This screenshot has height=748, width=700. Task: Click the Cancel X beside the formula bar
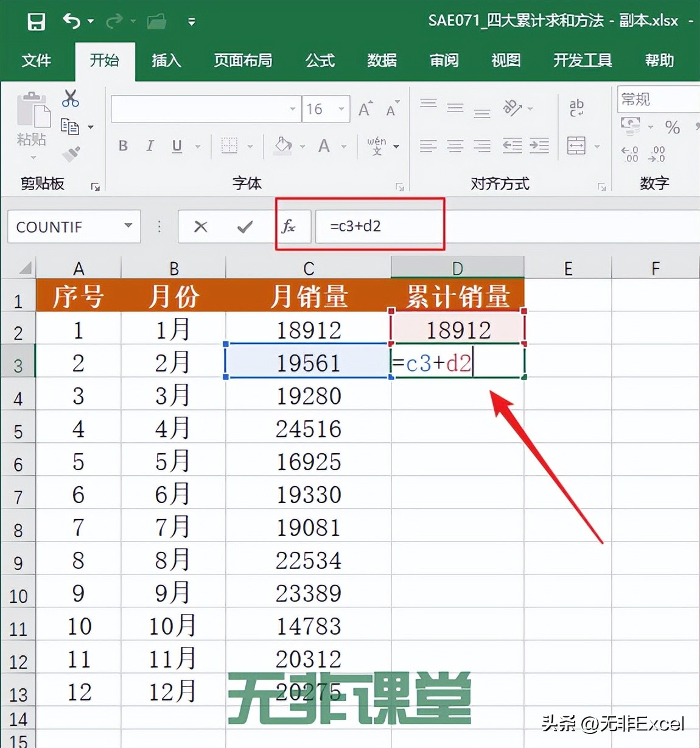click(x=200, y=226)
